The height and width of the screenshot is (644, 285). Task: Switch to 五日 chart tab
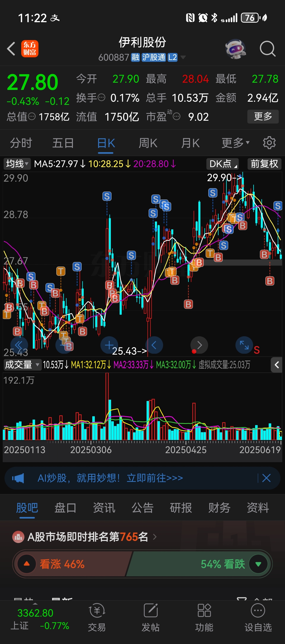click(63, 143)
